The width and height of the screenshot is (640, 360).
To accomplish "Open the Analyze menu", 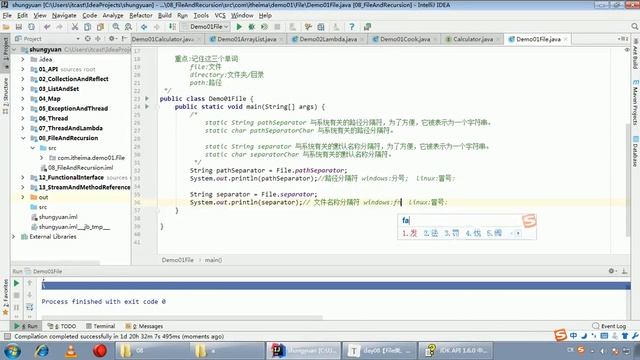I will click(x=113, y=16).
